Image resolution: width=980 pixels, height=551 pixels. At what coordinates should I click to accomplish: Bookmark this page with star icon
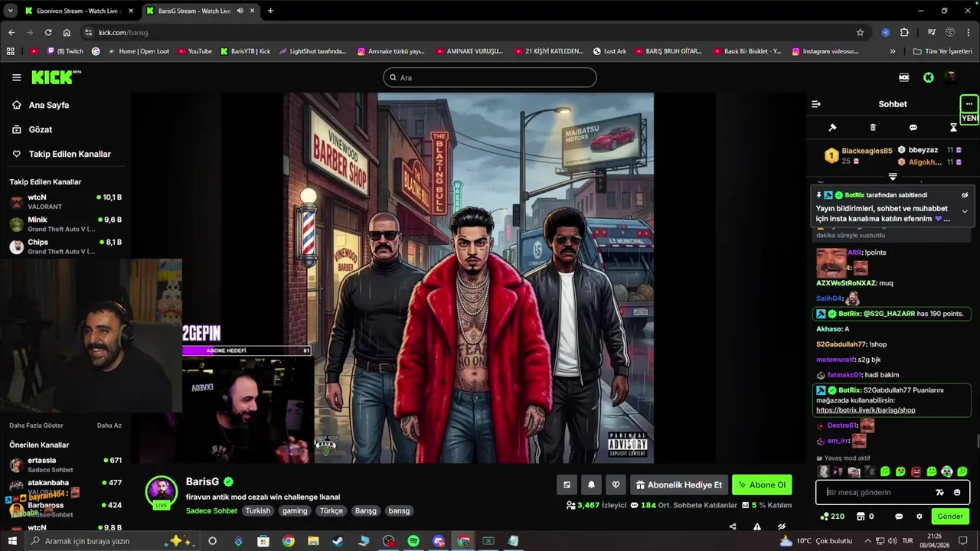860,32
